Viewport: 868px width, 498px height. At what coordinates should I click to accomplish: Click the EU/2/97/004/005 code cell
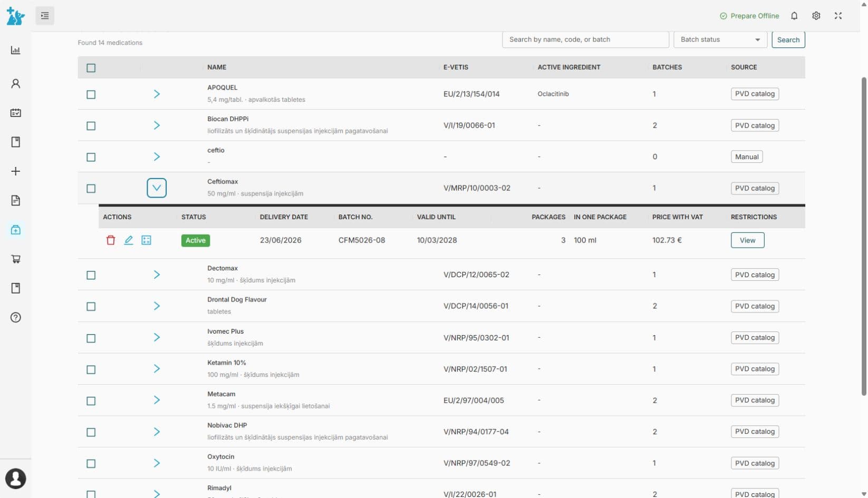(x=474, y=401)
